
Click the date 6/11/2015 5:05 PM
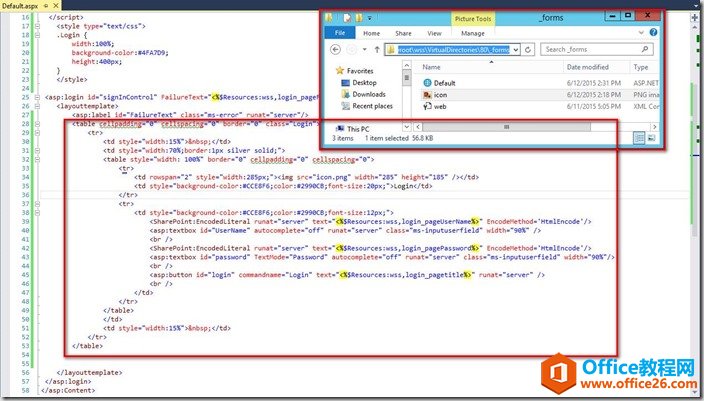594,106
